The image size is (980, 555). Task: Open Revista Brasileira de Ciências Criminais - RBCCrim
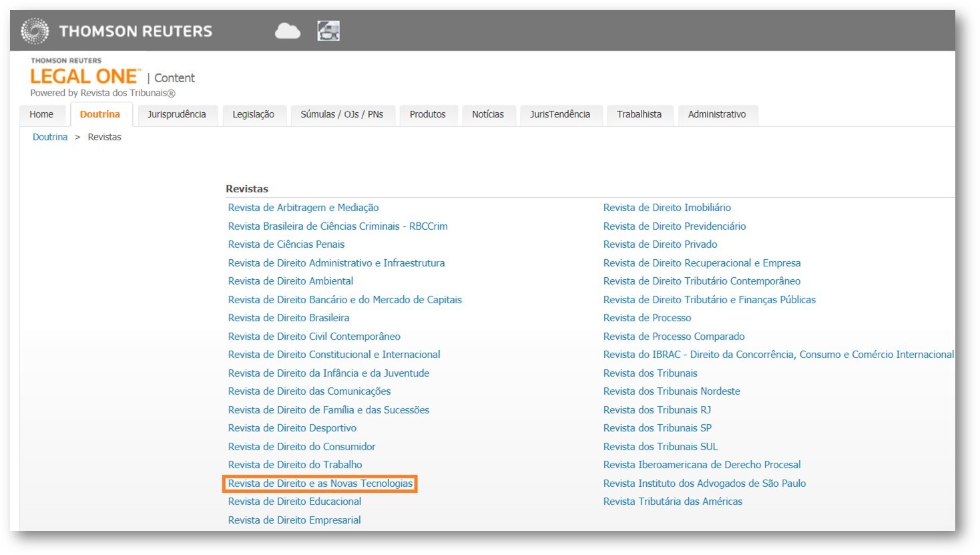(338, 226)
